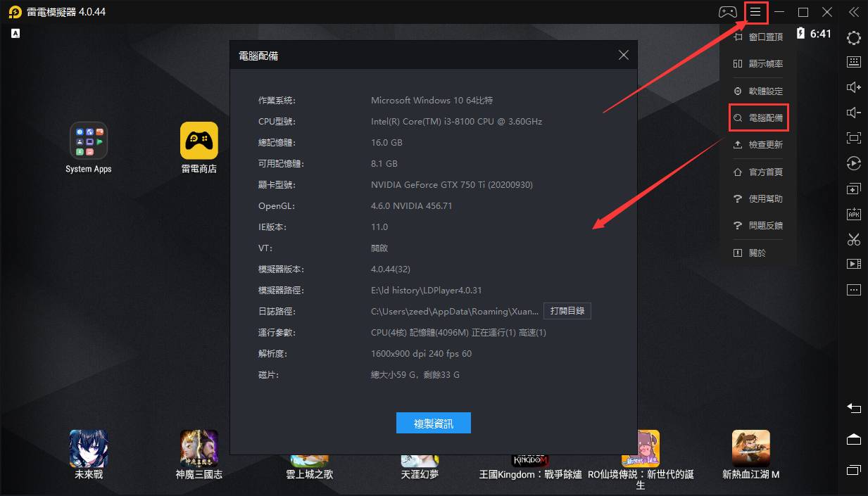Click the Android home button in the sidebar
Image resolution: width=868 pixels, height=496 pixels.
point(853,439)
